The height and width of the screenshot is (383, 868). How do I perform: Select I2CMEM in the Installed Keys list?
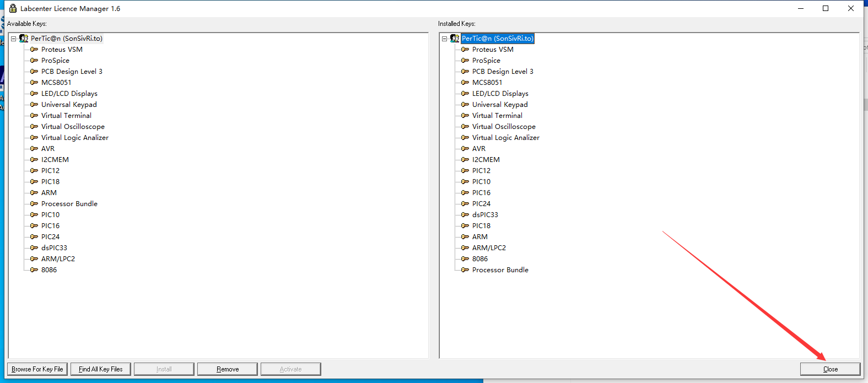coord(486,160)
